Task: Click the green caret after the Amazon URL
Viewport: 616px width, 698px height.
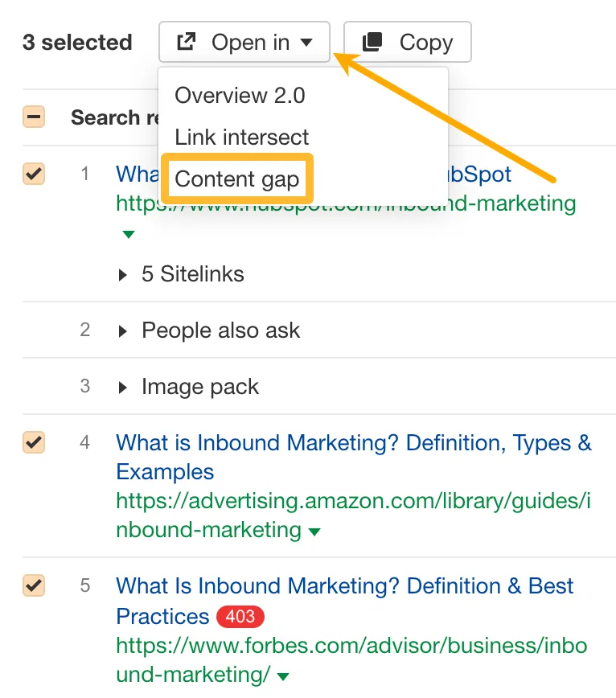Action: pyautogui.click(x=314, y=531)
